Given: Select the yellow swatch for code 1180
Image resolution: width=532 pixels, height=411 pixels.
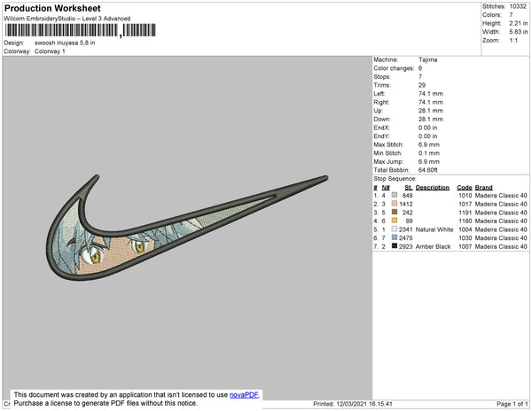Looking at the screenshot, I should [x=395, y=221].
